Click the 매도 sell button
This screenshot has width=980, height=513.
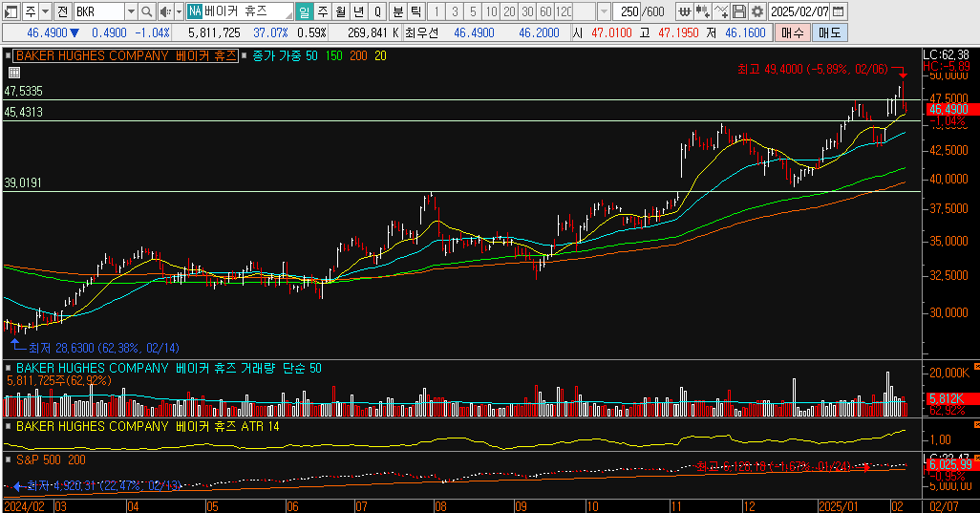tap(830, 32)
